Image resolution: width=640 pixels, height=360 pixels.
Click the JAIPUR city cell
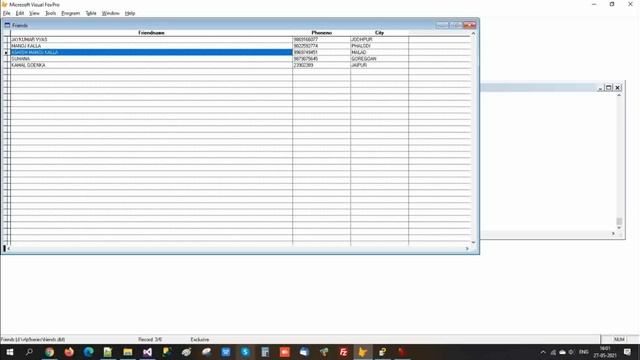point(379,65)
